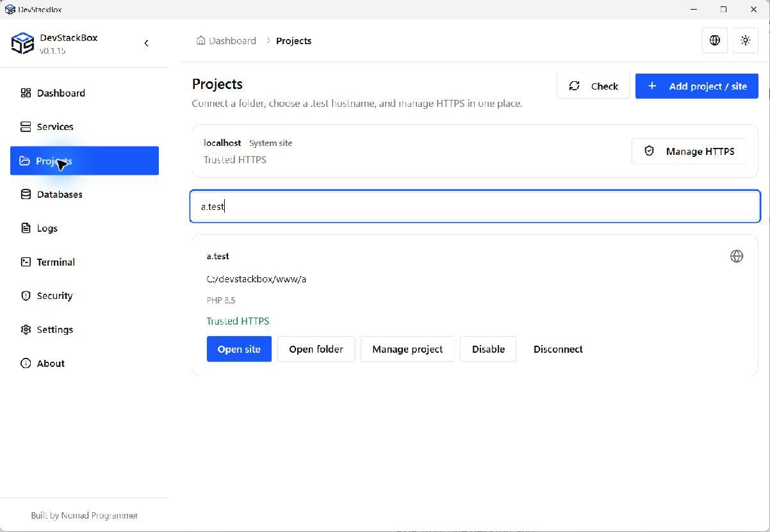Open Settings from the sidebar
This screenshot has width=770, height=532.
(x=85, y=330)
